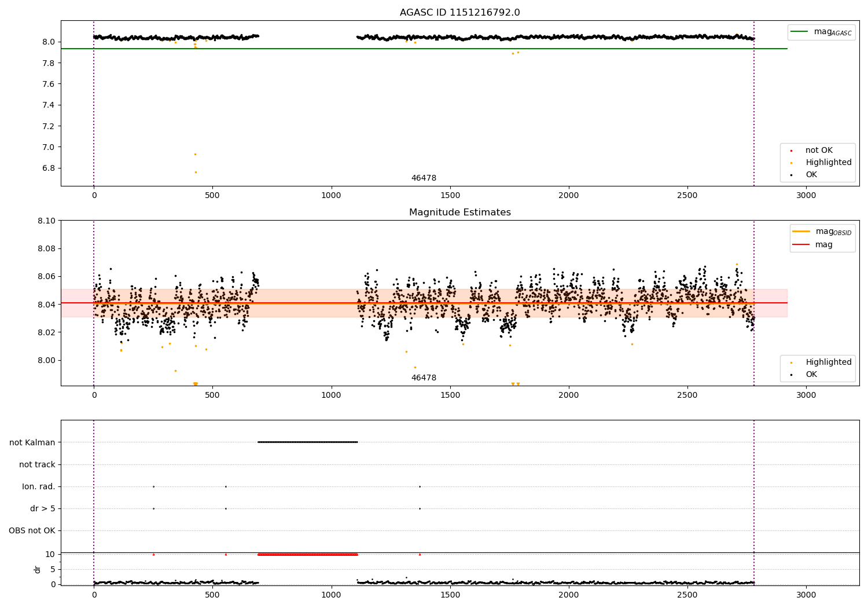This screenshot has height=608, width=868.
Task: Click "Highlighted" legend entry in the top plot
Action: tap(829, 163)
